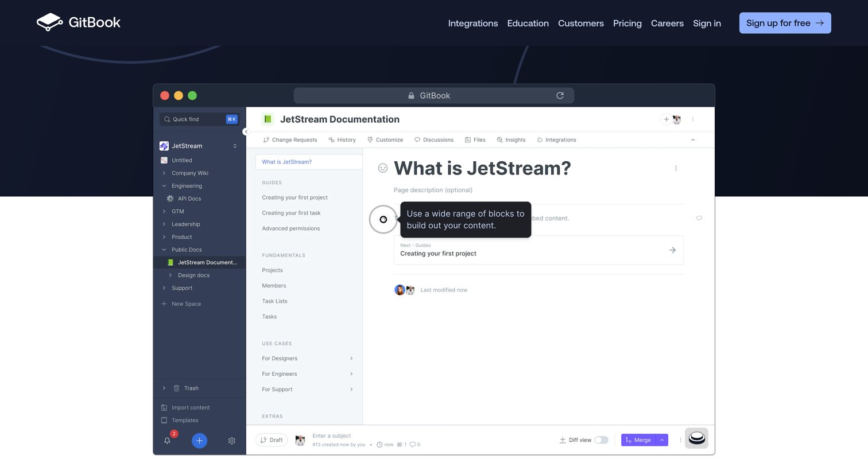
Task: Select the What is JetStream? page
Action: (x=309, y=162)
